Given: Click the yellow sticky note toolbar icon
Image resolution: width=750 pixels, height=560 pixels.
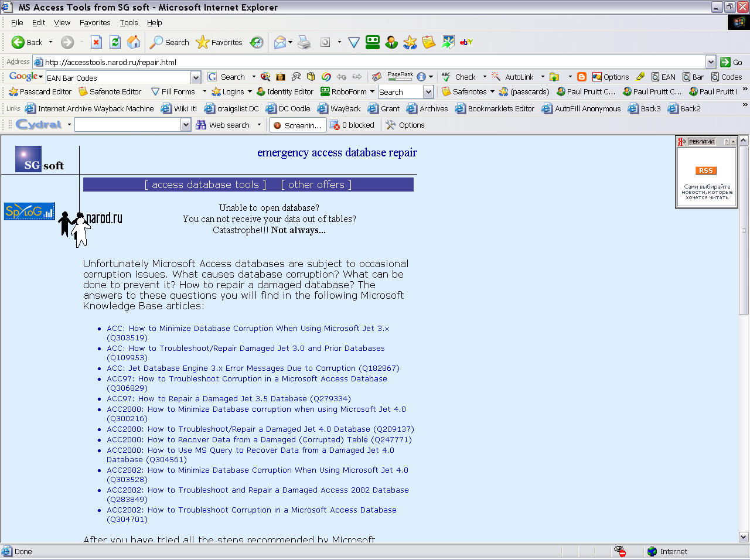Looking at the screenshot, I should (429, 42).
